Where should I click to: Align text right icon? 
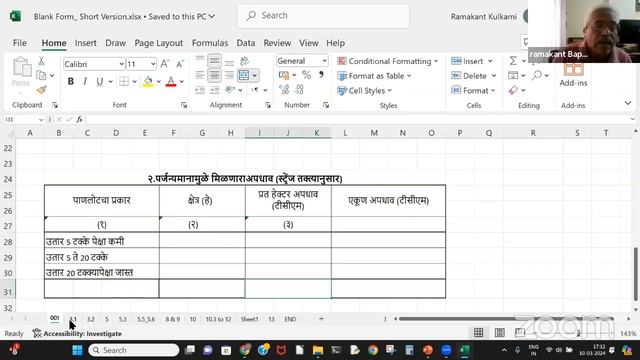coord(229,76)
